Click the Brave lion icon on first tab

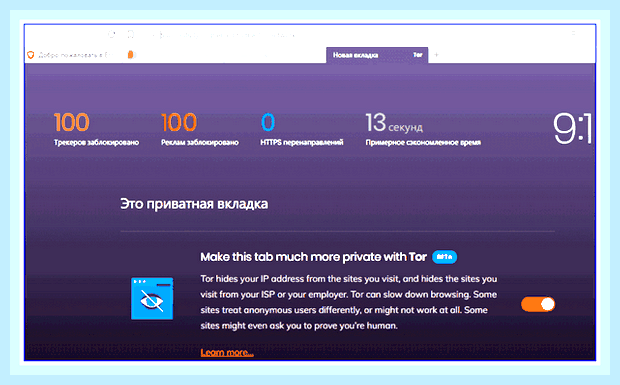30,55
